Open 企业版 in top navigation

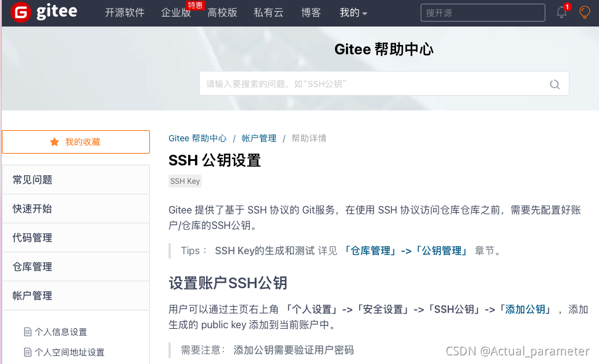pyautogui.click(x=176, y=12)
